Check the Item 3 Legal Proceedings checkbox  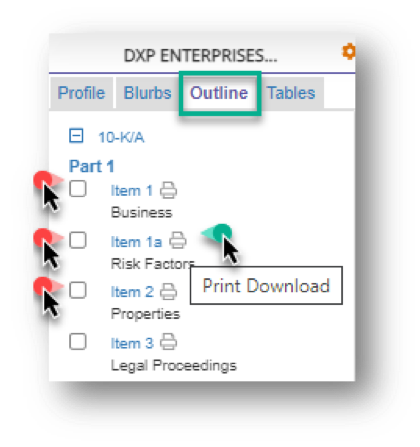pos(78,342)
